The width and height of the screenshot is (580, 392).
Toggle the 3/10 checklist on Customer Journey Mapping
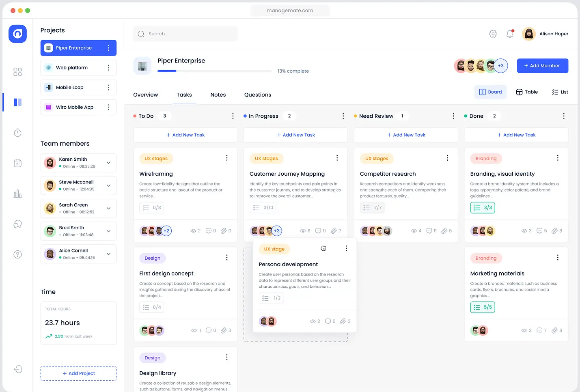click(263, 208)
